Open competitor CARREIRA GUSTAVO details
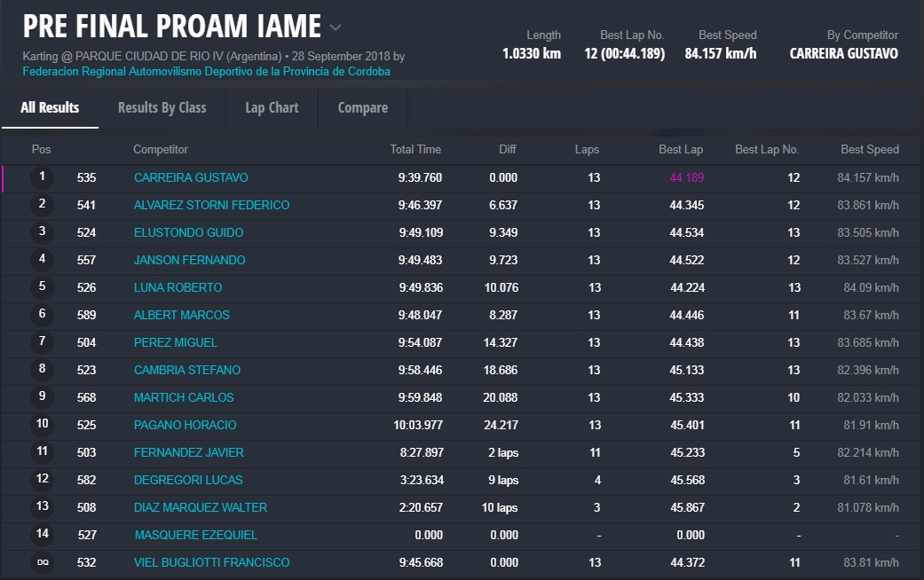The width and height of the screenshot is (924, 580). 191,177
